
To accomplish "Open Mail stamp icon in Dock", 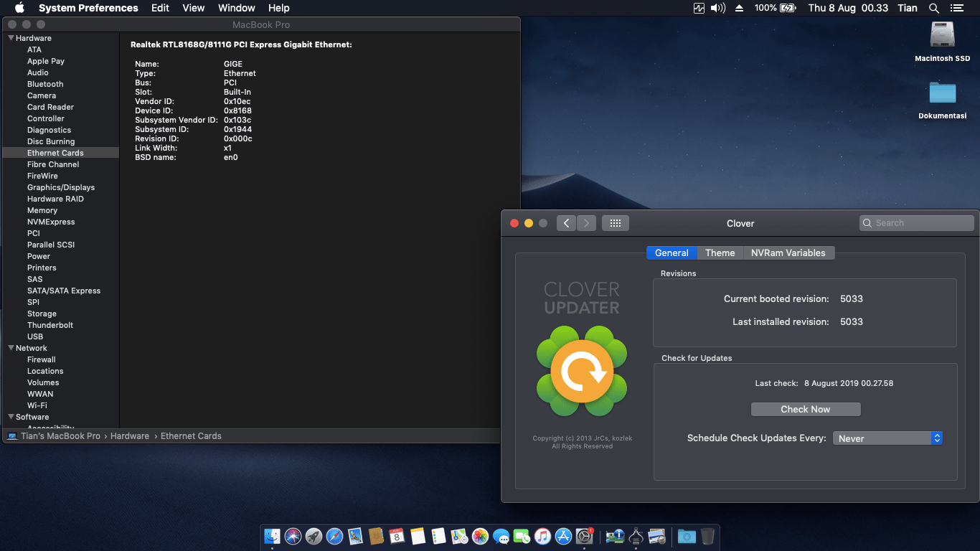I will tap(355, 536).
